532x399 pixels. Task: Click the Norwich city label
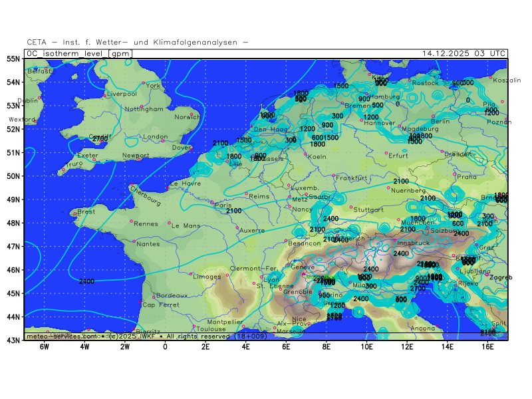(187, 117)
